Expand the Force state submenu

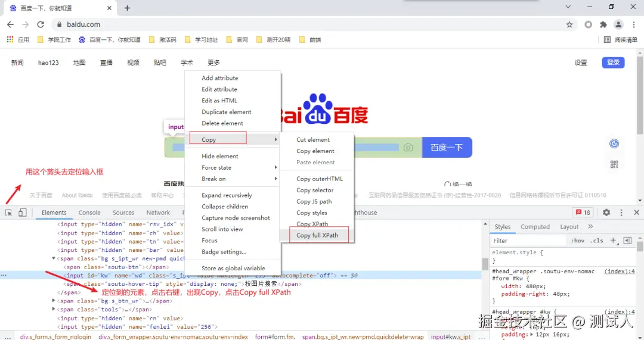(x=233, y=167)
